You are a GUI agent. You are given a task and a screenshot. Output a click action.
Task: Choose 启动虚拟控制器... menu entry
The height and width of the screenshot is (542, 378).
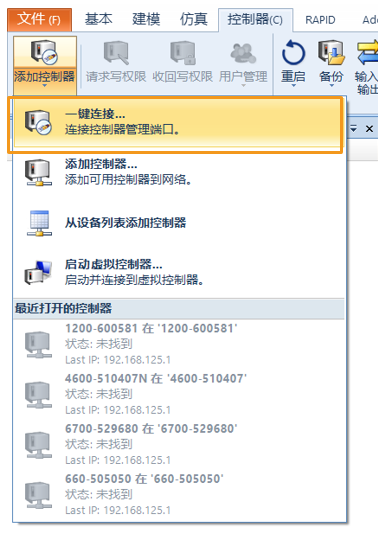tap(179, 272)
